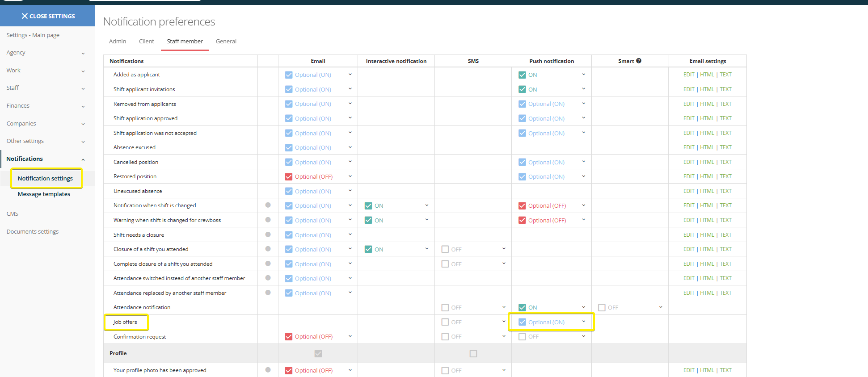Open Job offers push notification dropdown
868x377 pixels.
pos(583,322)
